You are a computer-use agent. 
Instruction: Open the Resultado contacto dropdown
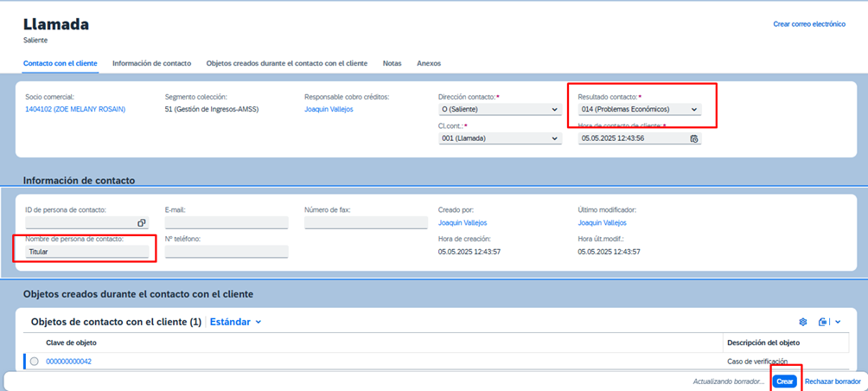693,110
